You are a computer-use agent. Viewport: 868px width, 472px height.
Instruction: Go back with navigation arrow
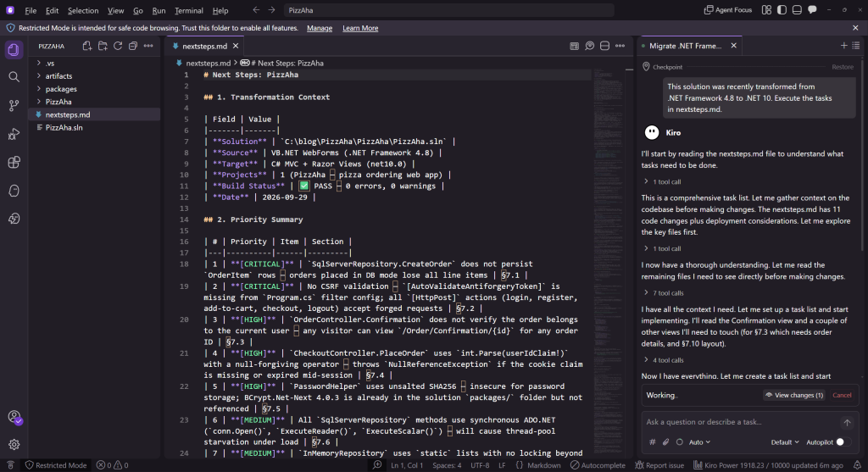coord(256,10)
